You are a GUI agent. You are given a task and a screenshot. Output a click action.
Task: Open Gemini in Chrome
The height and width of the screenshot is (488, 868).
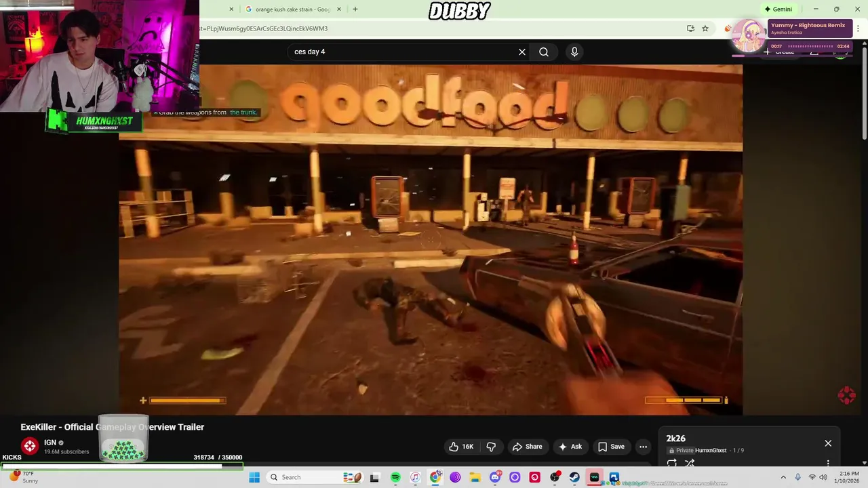[x=778, y=9]
